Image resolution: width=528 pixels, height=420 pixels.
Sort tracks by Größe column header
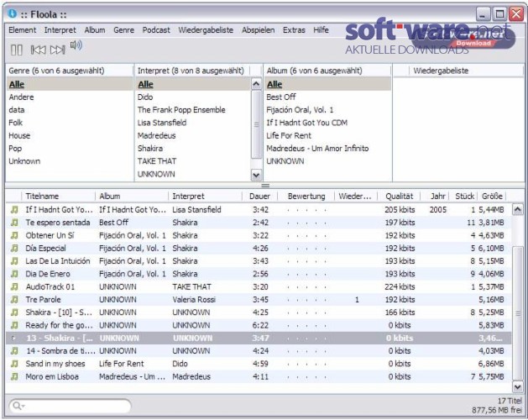(x=492, y=197)
